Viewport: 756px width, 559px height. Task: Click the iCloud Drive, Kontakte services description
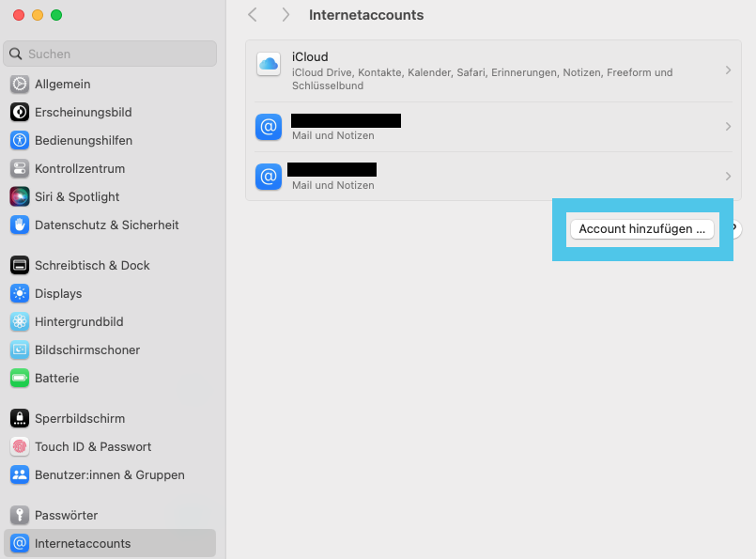pyautogui.click(x=482, y=79)
